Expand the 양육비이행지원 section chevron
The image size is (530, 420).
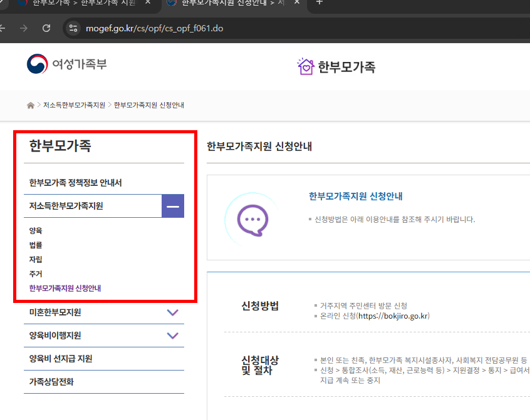click(173, 335)
